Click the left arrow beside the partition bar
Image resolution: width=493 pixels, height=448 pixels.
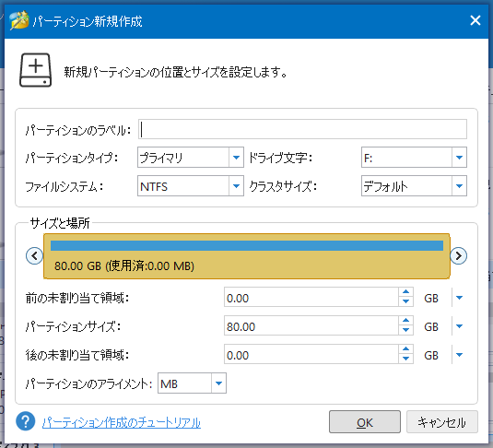(34, 255)
